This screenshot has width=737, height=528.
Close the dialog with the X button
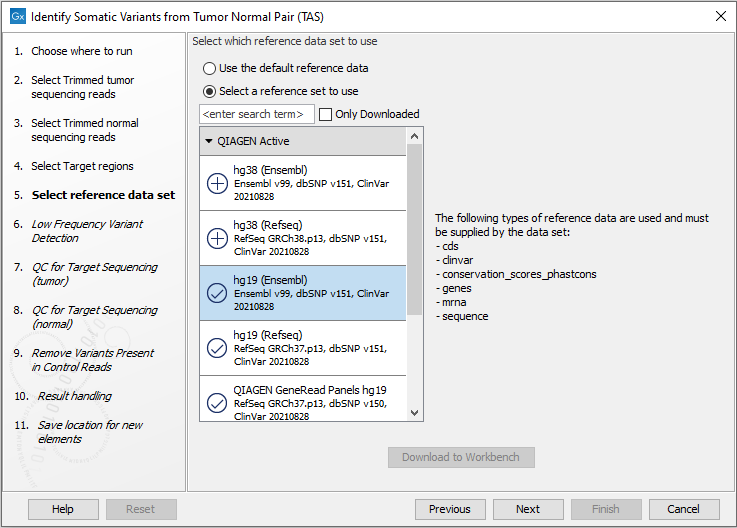[721, 16]
